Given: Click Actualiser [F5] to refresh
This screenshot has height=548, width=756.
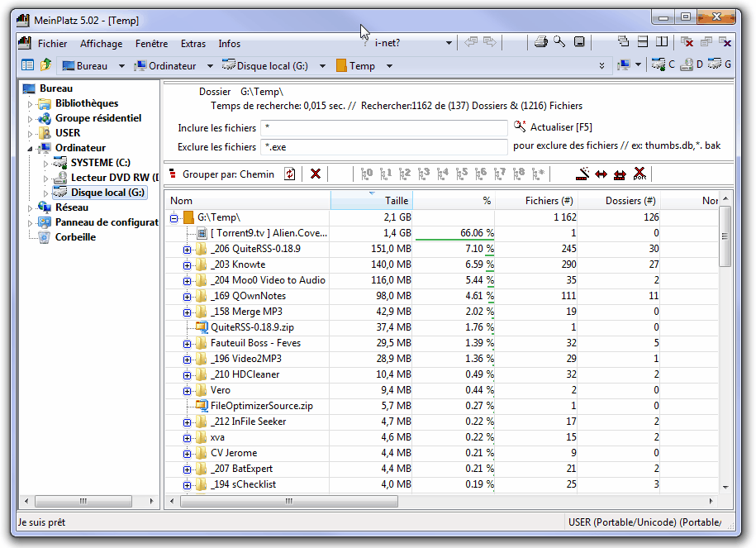Looking at the screenshot, I should 553,126.
